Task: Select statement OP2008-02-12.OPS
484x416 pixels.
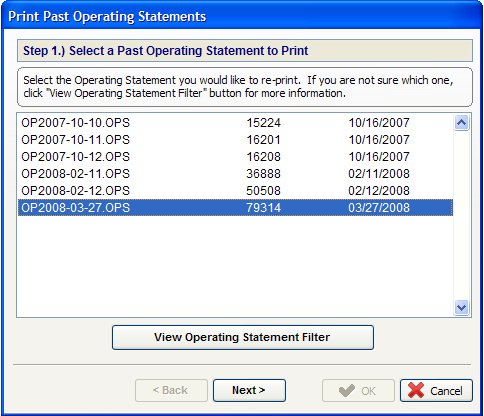Action: pos(235,191)
